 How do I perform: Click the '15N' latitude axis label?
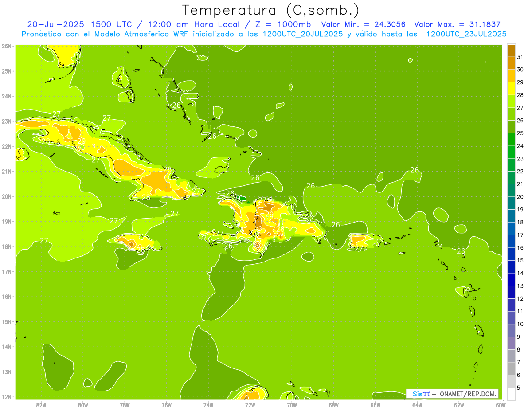point(7,321)
